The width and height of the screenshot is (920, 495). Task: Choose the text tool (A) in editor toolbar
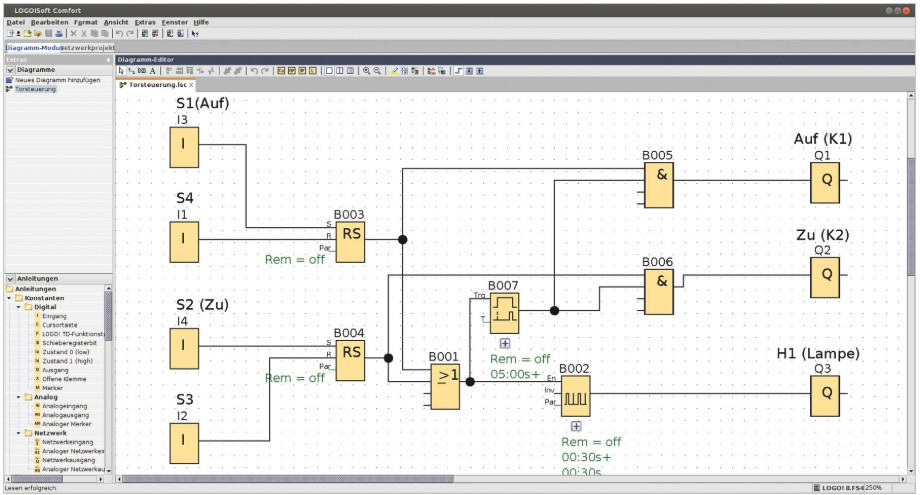pyautogui.click(x=152, y=71)
